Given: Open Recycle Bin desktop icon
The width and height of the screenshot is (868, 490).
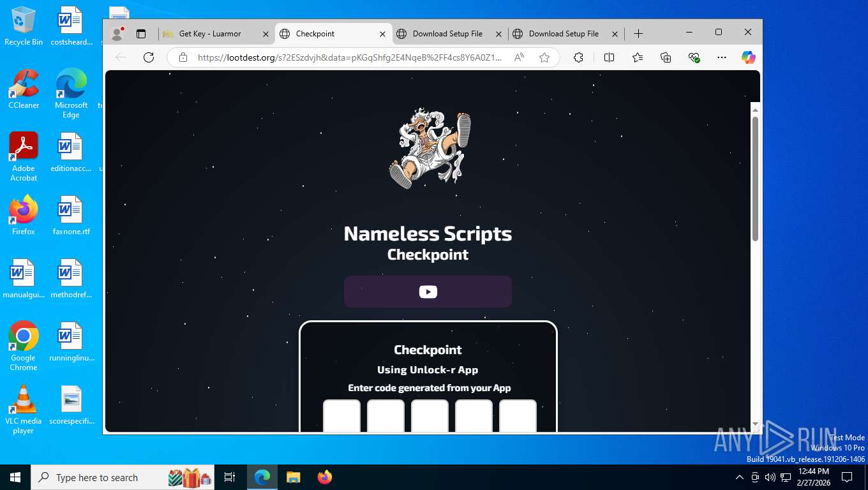Looking at the screenshot, I should tap(24, 27).
